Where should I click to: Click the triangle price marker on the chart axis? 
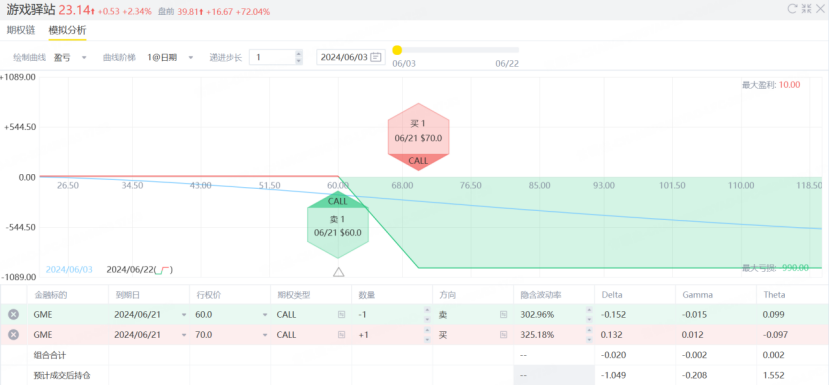339,272
